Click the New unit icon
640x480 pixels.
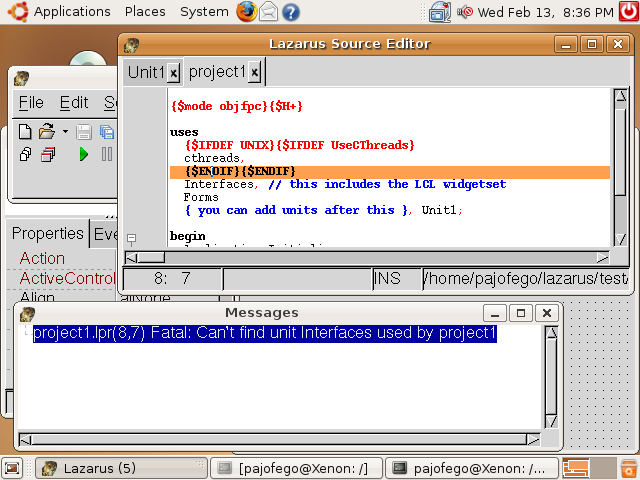tap(25, 131)
